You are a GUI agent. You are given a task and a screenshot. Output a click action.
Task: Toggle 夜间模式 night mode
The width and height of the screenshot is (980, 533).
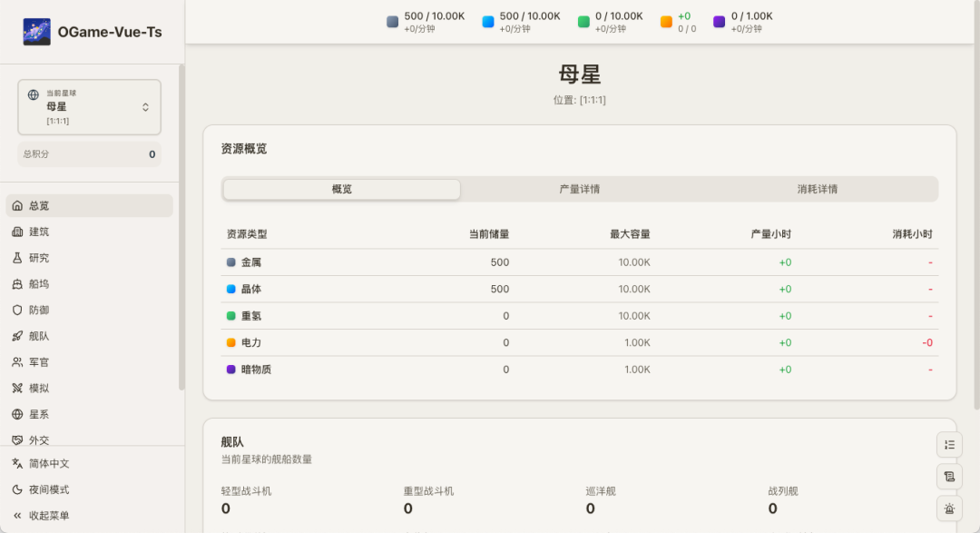coord(49,489)
